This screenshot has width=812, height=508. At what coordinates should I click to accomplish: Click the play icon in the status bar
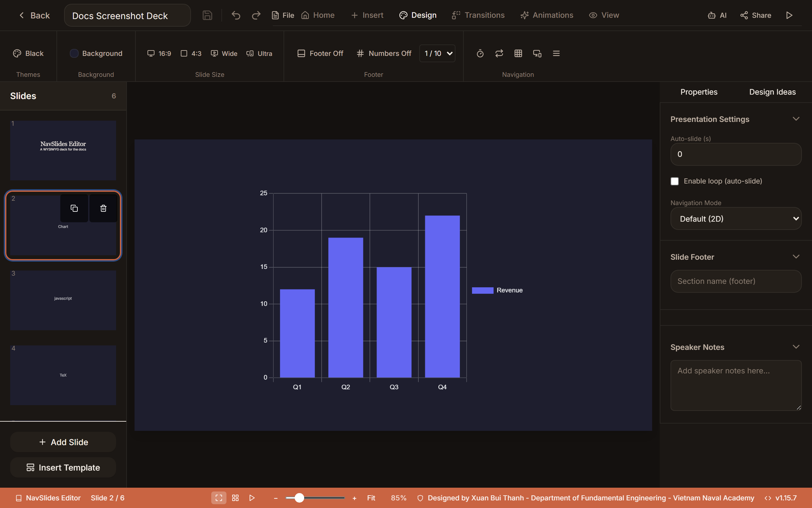click(x=252, y=498)
